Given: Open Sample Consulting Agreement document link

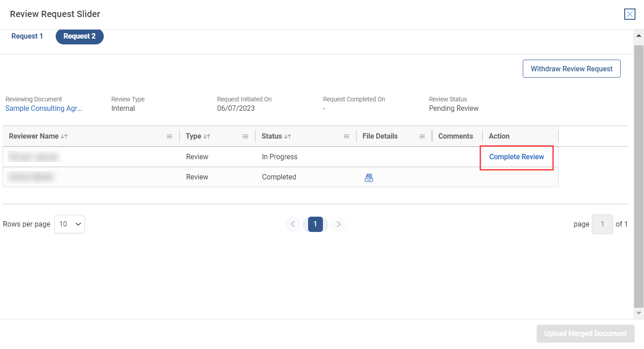Looking at the screenshot, I should pyautogui.click(x=44, y=108).
